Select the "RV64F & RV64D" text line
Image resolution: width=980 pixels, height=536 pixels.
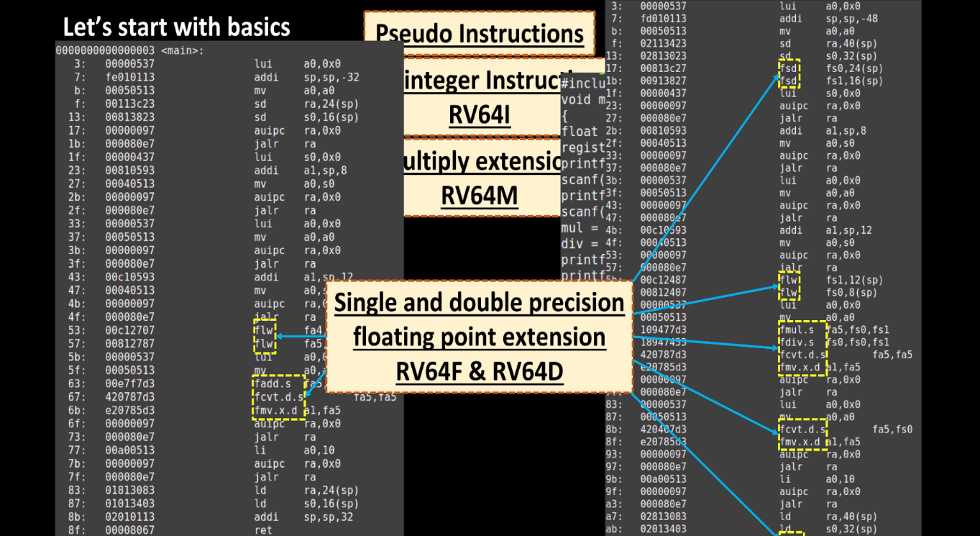coord(480,371)
